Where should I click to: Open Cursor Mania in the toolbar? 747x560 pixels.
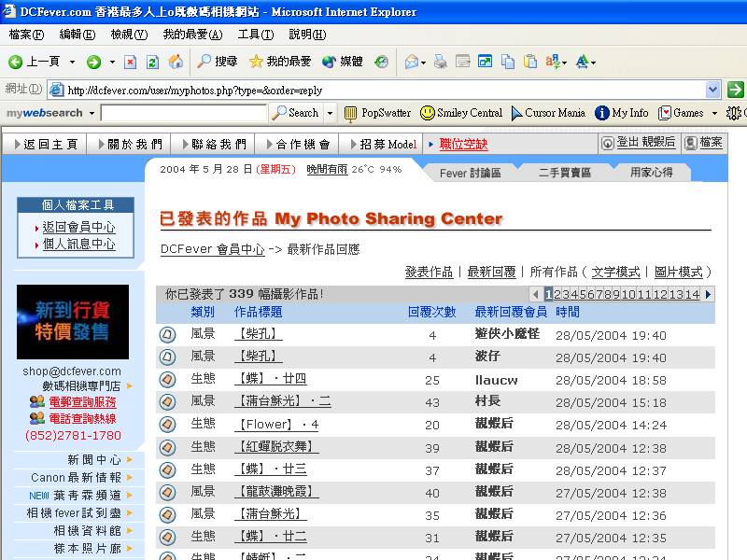(548, 113)
